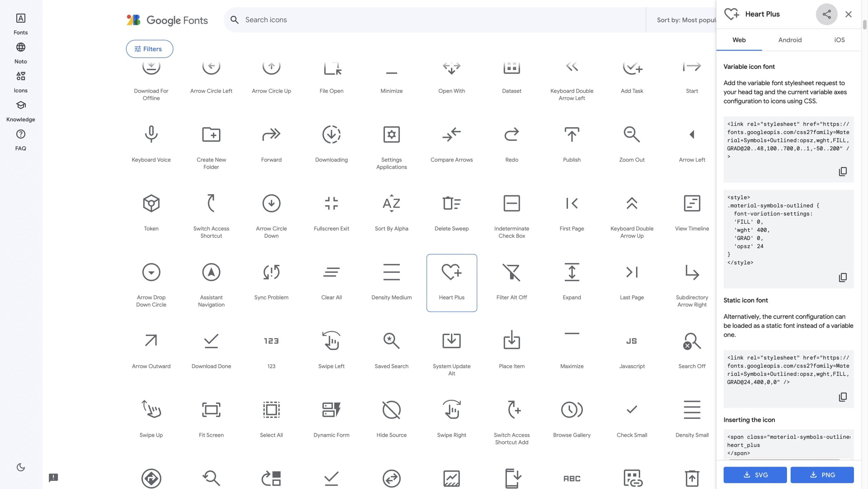Pick the Filter Alt Off icon

click(511, 272)
